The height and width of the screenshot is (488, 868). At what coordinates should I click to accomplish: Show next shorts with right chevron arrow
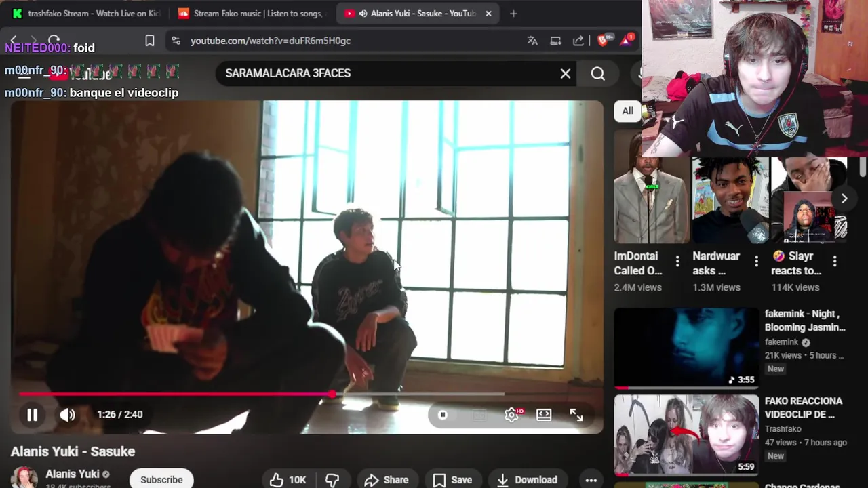[x=844, y=199]
